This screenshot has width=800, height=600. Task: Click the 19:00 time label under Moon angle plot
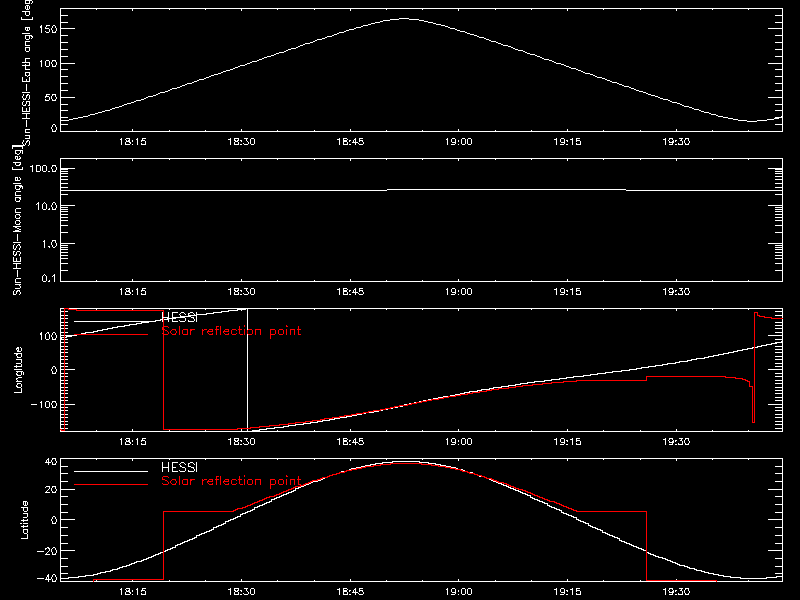click(x=459, y=292)
